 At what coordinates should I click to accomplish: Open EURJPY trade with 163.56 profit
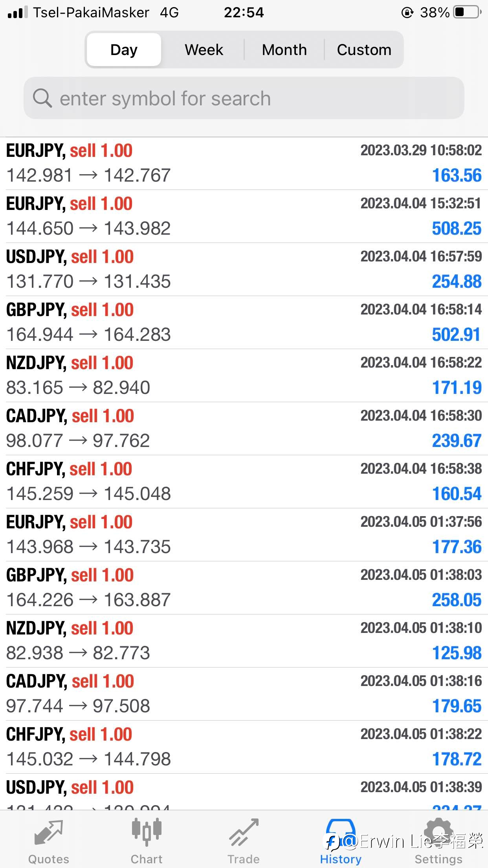[244, 163]
